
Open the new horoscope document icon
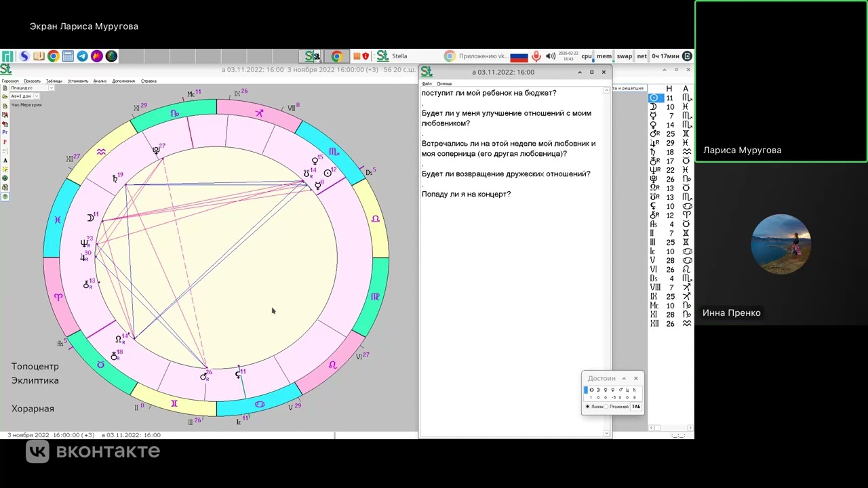[5, 88]
